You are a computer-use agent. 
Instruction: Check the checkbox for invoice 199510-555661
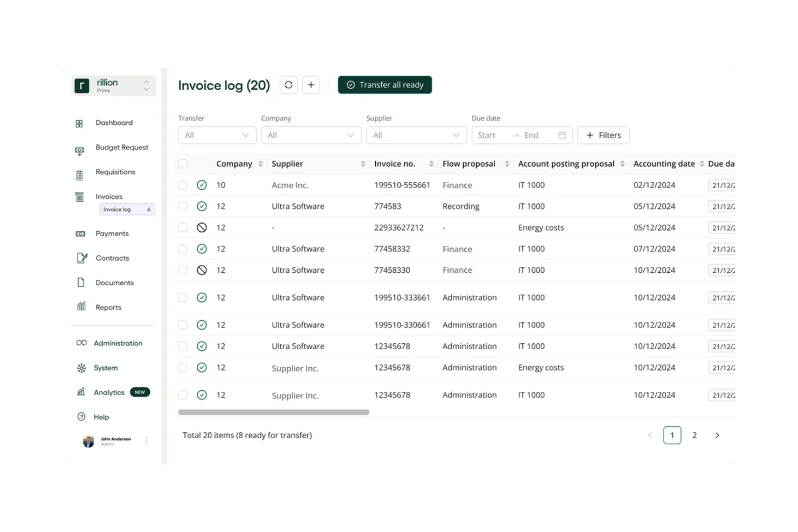tap(183, 184)
